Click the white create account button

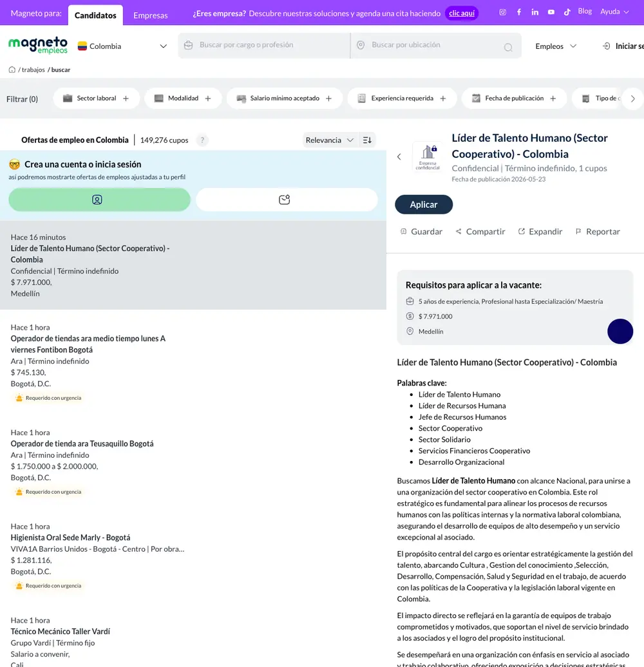coord(287,200)
